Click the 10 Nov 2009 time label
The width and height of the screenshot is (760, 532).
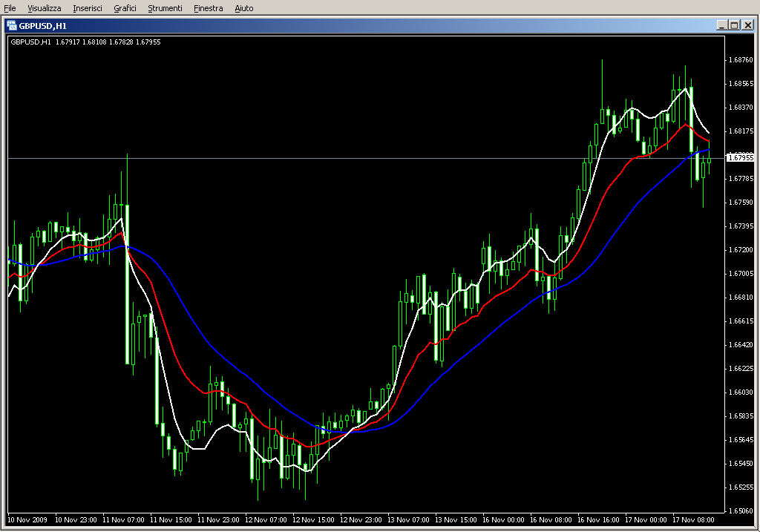click(27, 520)
